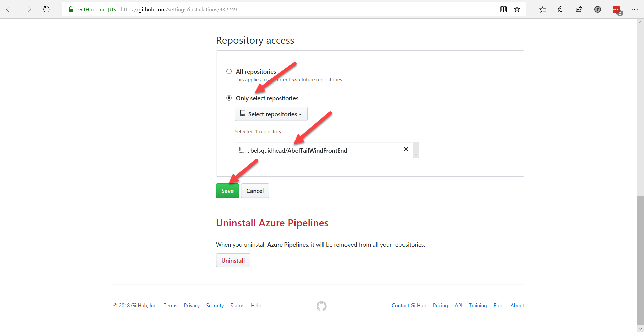Click repo icon beside abelsquidhead/AbelTailWindFrontEnd
The width and height of the screenshot is (644, 332).
(x=241, y=150)
